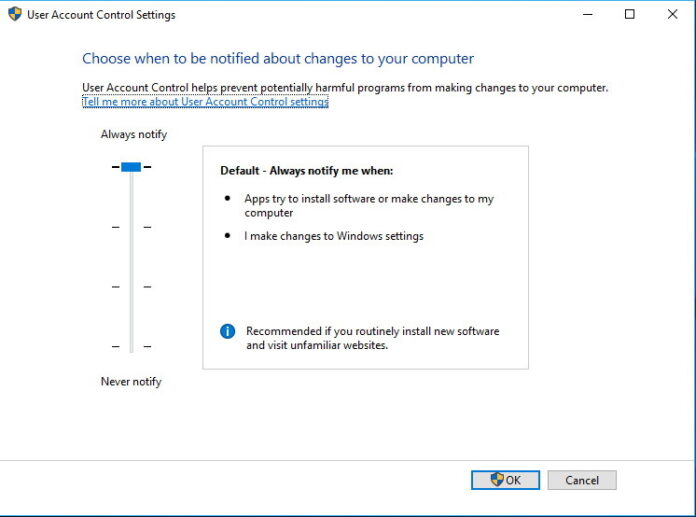
Task: Click the UAC shield icon in title bar
Action: click(x=15, y=14)
